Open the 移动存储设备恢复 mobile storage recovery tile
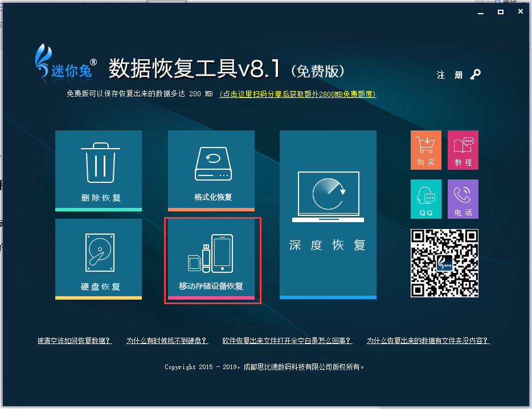 tap(211, 259)
